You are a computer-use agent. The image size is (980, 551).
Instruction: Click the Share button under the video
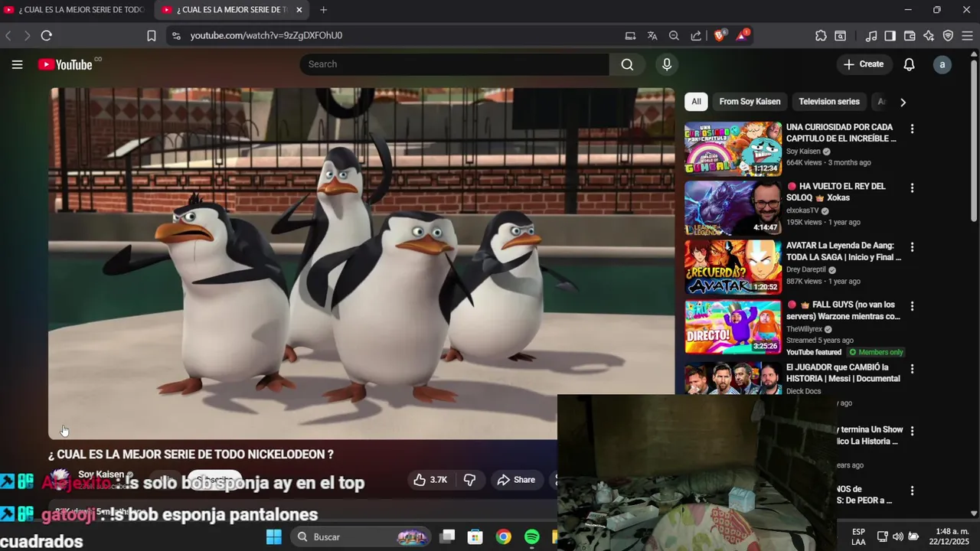pos(516,480)
